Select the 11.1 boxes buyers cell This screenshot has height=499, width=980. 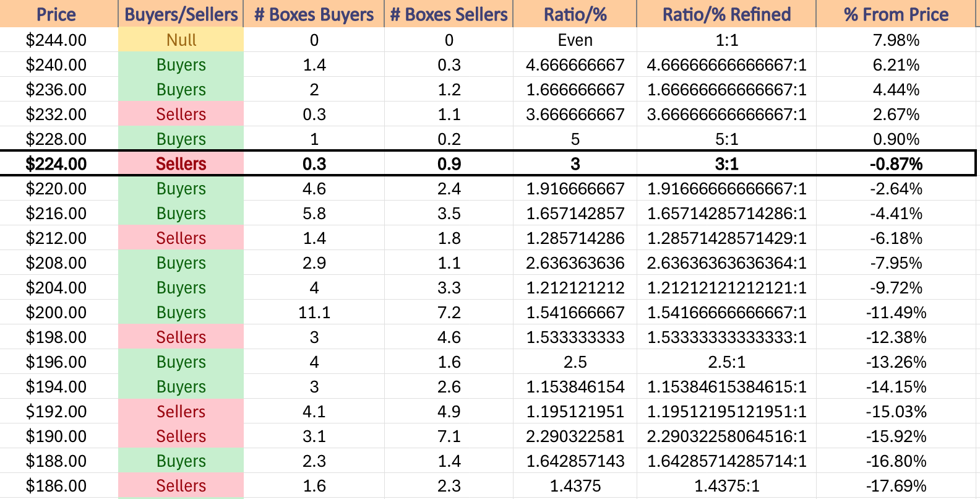[x=314, y=313]
